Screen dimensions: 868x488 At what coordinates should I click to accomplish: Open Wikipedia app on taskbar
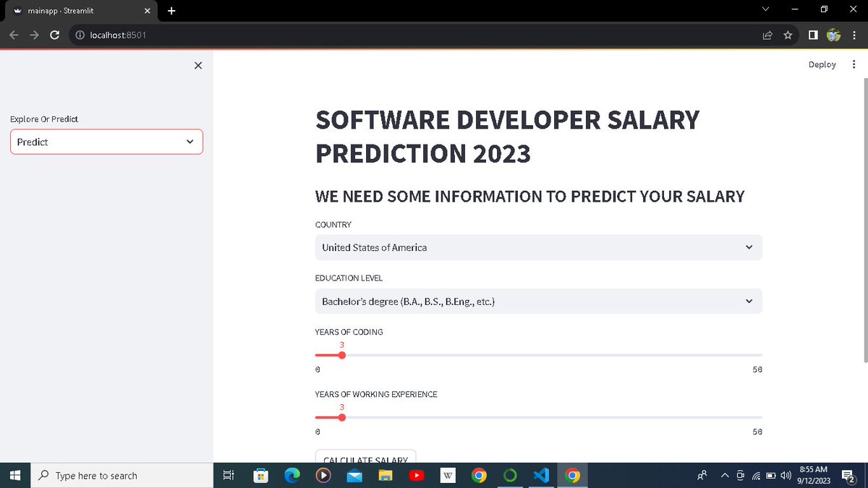tap(448, 475)
